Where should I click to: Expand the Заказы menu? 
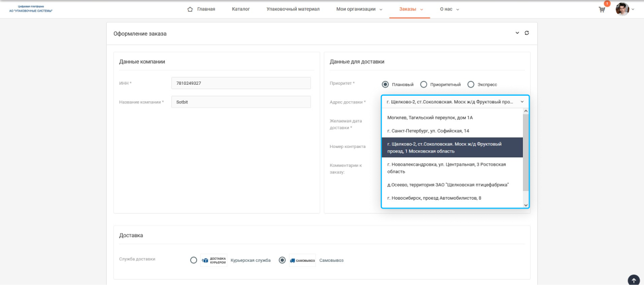click(x=411, y=9)
